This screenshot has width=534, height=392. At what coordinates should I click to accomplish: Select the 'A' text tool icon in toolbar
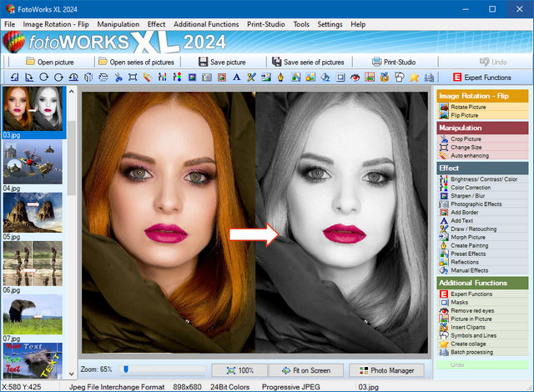[x=236, y=78]
